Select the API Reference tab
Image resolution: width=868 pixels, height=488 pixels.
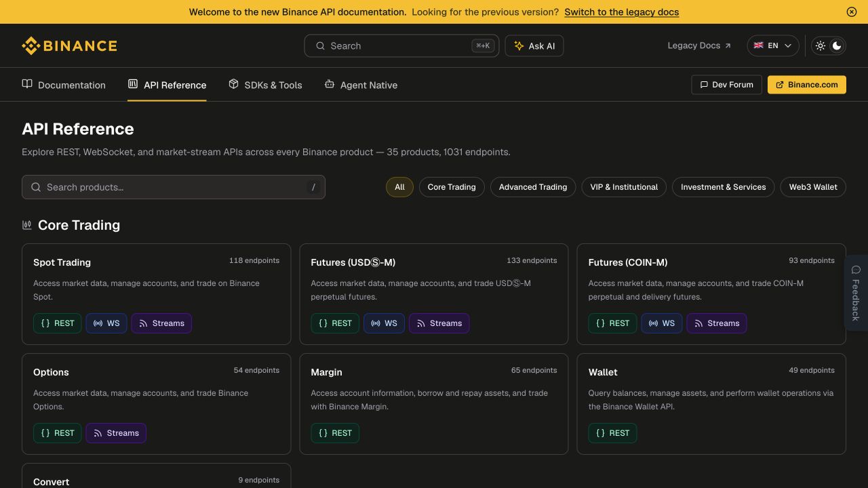(x=167, y=85)
